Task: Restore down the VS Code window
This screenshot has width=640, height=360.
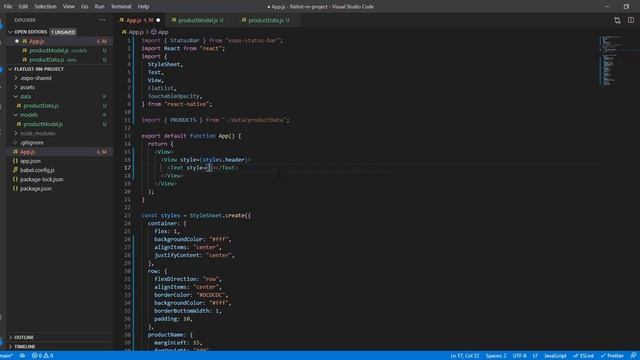Action: (626, 7)
